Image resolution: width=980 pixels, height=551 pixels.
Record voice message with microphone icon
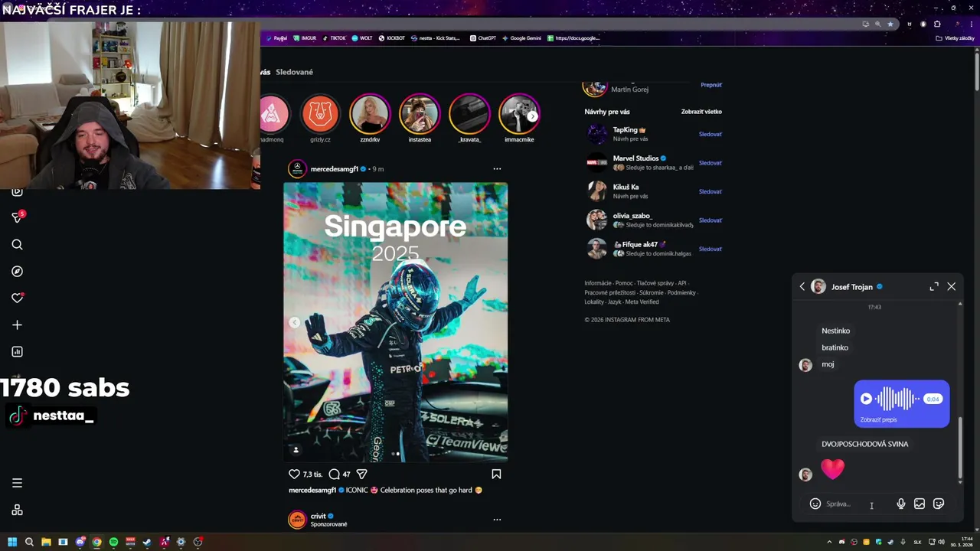click(900, 504)
